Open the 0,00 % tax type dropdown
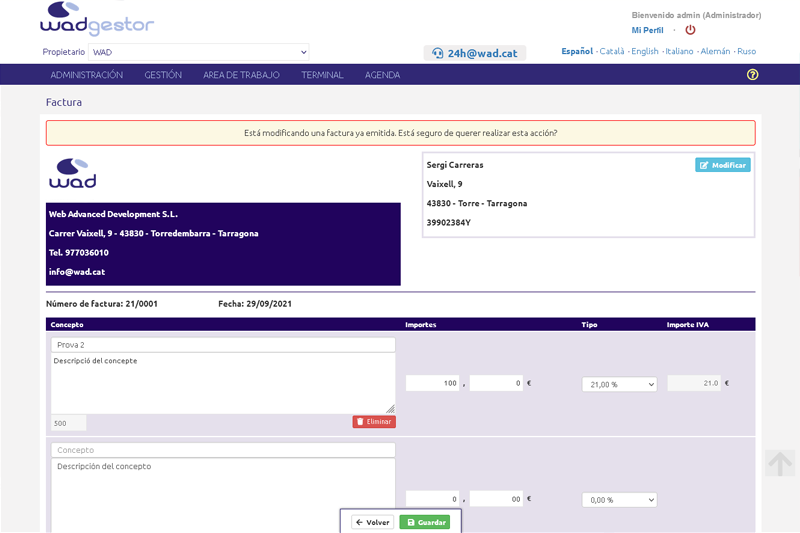 tap(619, 500)
